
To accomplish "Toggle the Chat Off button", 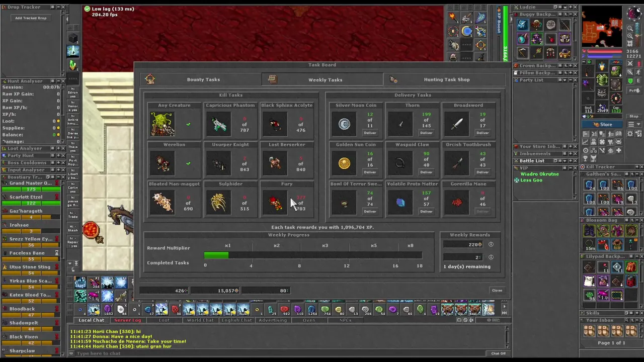I will [x=498, y=353].
